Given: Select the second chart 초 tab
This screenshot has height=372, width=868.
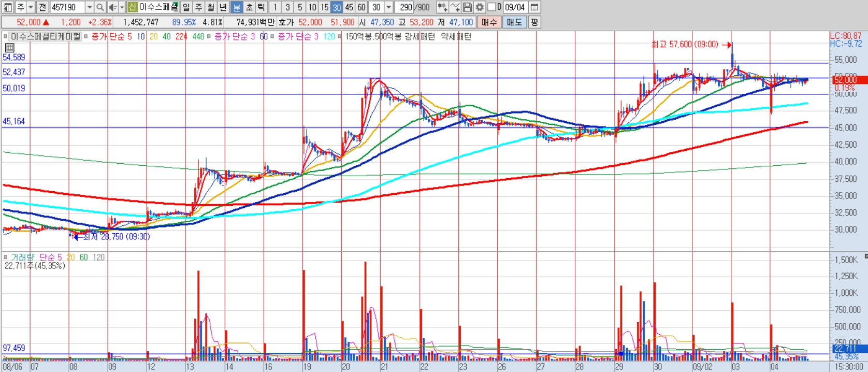Looking at the screenshot, I should 249,7.
